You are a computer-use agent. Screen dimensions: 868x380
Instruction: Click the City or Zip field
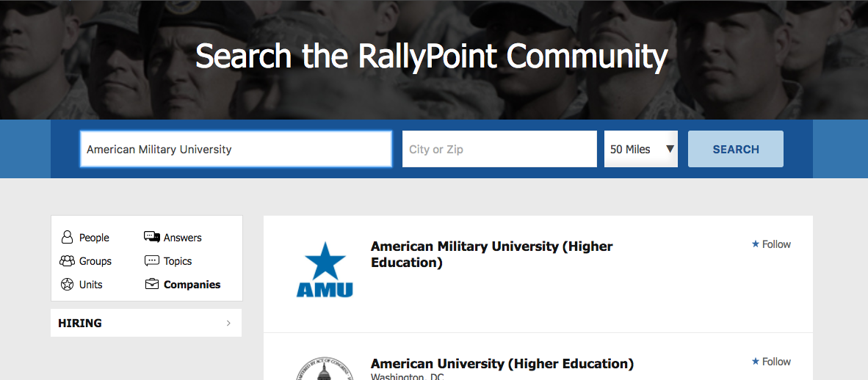[x=499, y=149]
